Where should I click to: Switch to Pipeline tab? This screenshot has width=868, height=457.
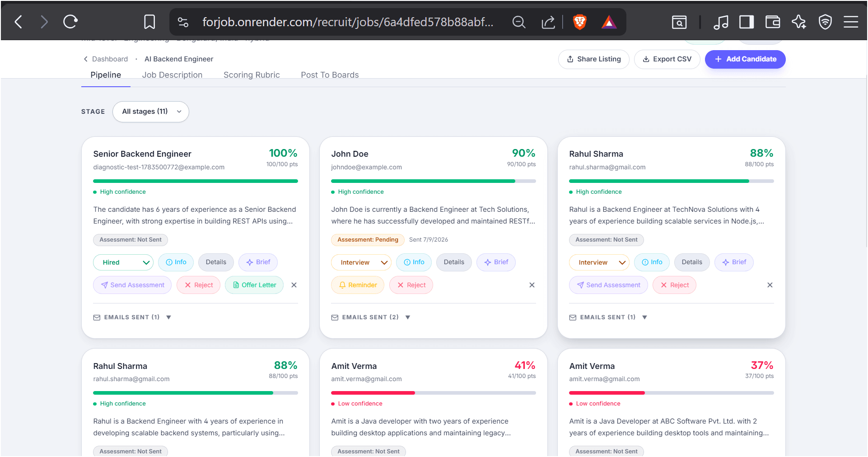coord(106,75)
